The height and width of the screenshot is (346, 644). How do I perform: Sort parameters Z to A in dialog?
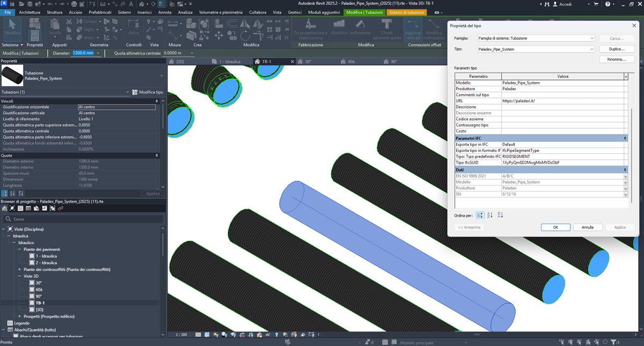point(500,215)
